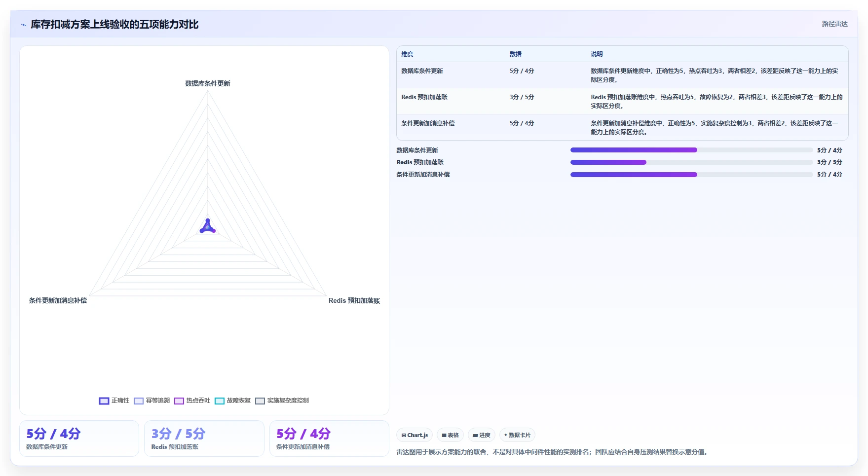The height and width of the screenshot is (476, 868).
Task: Toggle the 幂等追溯 legend swatch
Action: (139, 401)
